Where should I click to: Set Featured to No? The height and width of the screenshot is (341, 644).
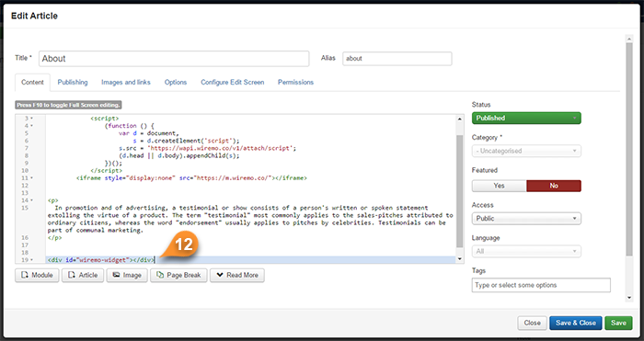(x=554, y=186)
